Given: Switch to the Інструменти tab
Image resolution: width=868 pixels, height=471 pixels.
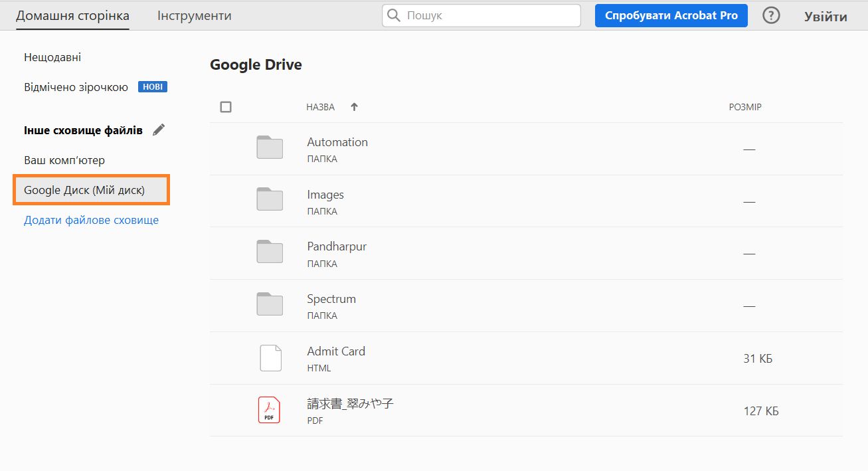Looking at the screenshot, I should pos(193,15).
